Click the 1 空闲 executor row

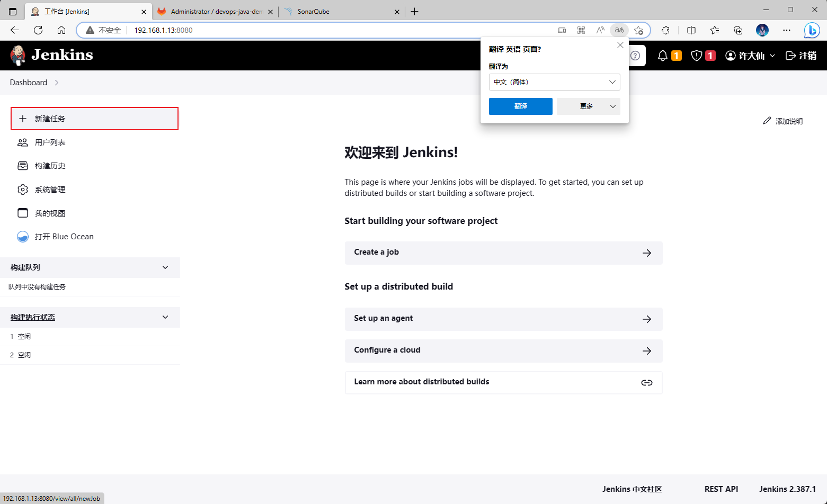(90, 337)
